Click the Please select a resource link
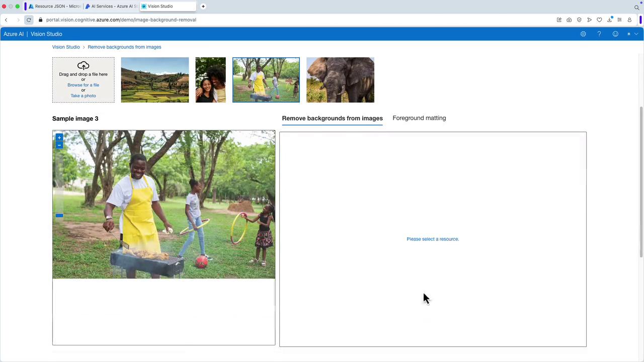 (433, 239)
